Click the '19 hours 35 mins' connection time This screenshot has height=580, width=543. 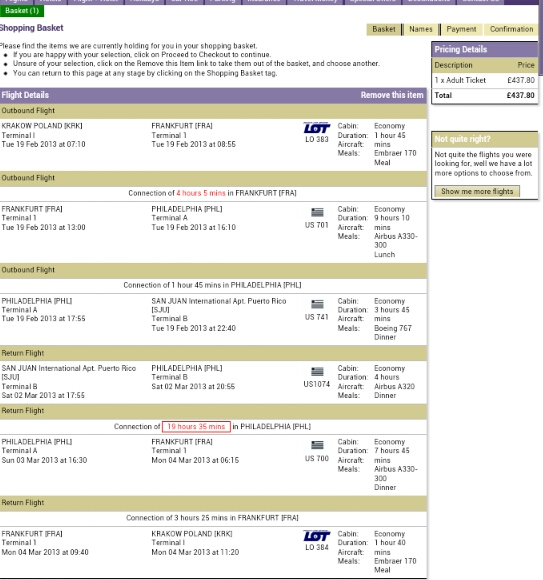[196, 426]
